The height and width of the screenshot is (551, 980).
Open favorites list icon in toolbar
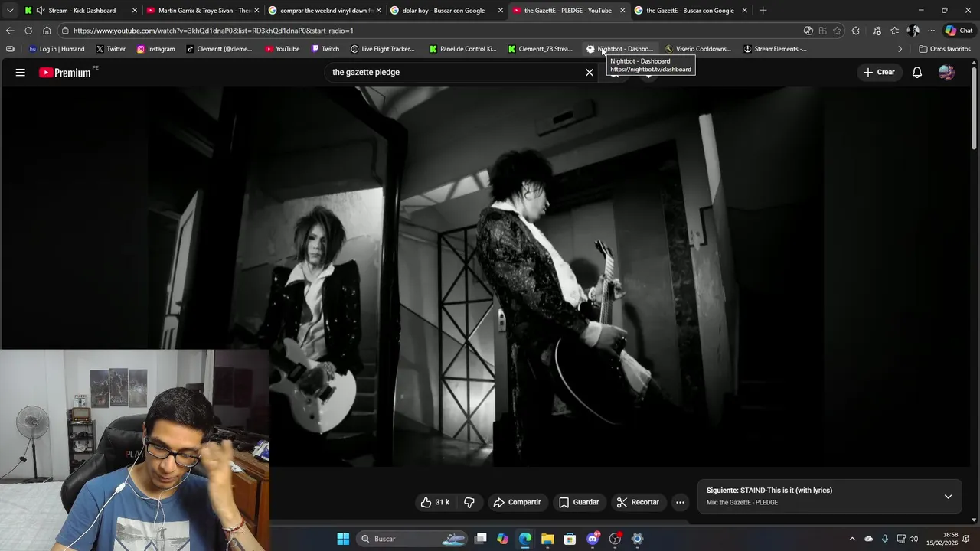tap(894, 31)
